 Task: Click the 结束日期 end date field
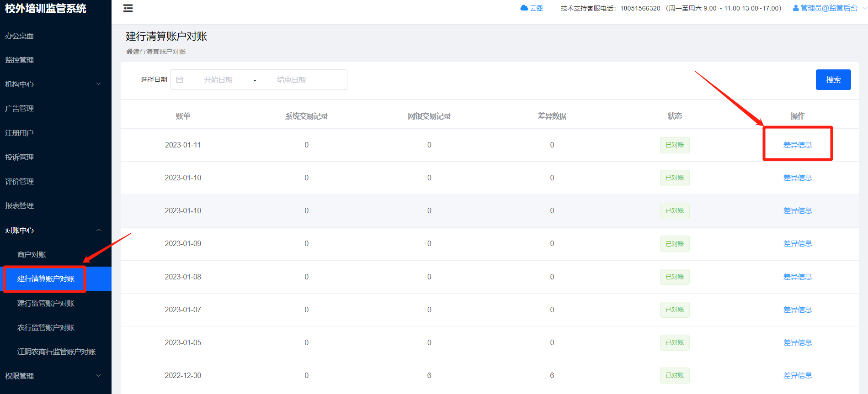tap(291, 80)
